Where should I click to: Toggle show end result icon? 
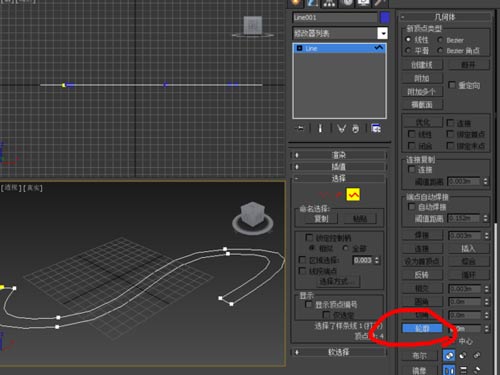coord(320,128)
